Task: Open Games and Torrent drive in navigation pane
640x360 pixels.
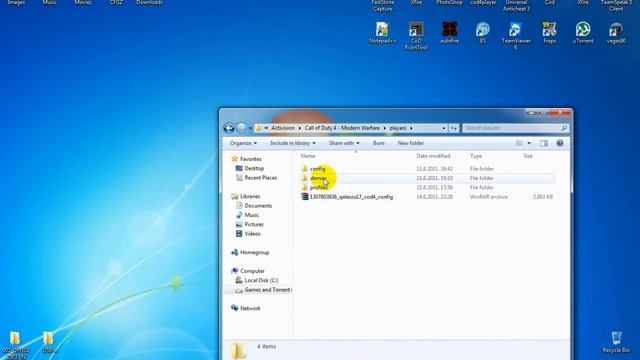Action: tap(267, 290)
